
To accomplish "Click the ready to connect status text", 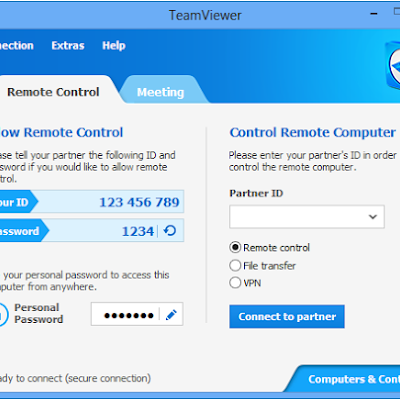I will (75, 378).
